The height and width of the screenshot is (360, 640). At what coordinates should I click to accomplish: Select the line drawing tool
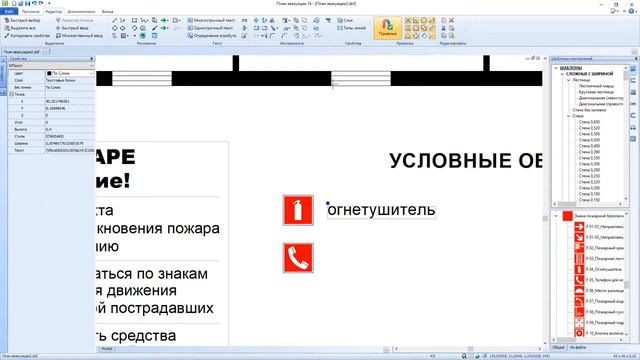click(114, 20)
